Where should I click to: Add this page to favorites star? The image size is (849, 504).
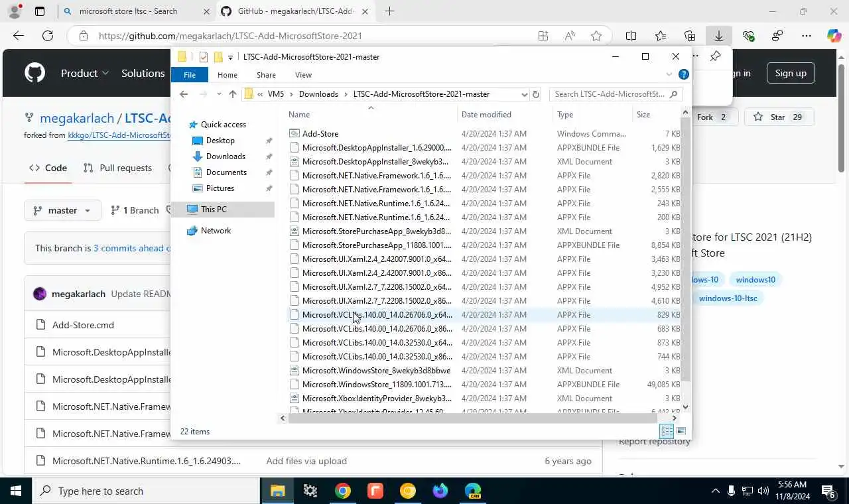click(596, 36)
